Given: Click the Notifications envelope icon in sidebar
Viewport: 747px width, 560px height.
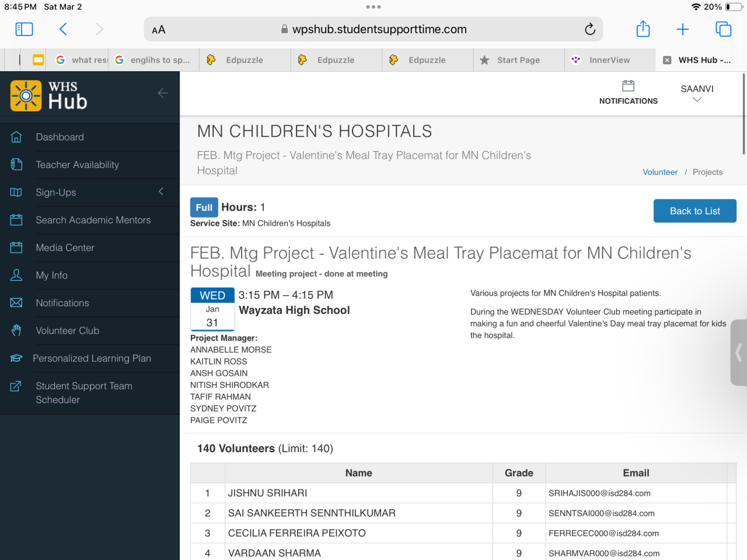Looking at the screenshot, I should point(16,303).
